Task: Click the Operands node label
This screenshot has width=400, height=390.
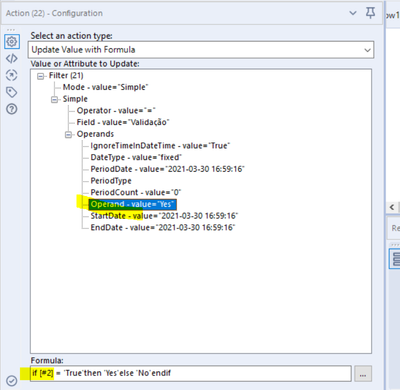Action: pyautogui.click(x=95, y=134)
